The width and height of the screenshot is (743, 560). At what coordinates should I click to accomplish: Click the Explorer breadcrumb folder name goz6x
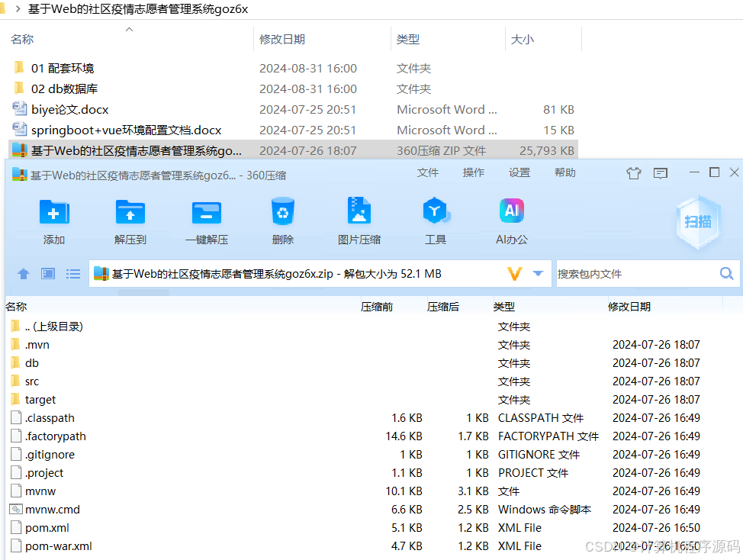(138, 8)
